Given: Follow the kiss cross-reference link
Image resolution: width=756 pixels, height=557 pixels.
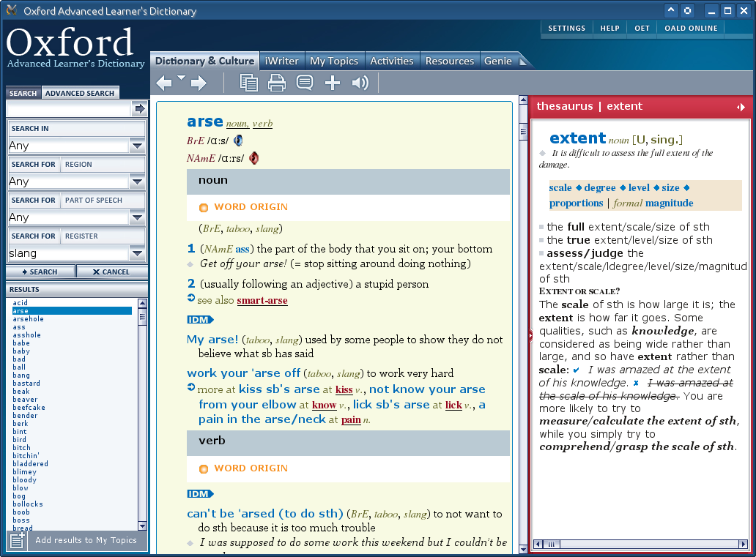Looking at the screenshot, I should coord(344,390).
